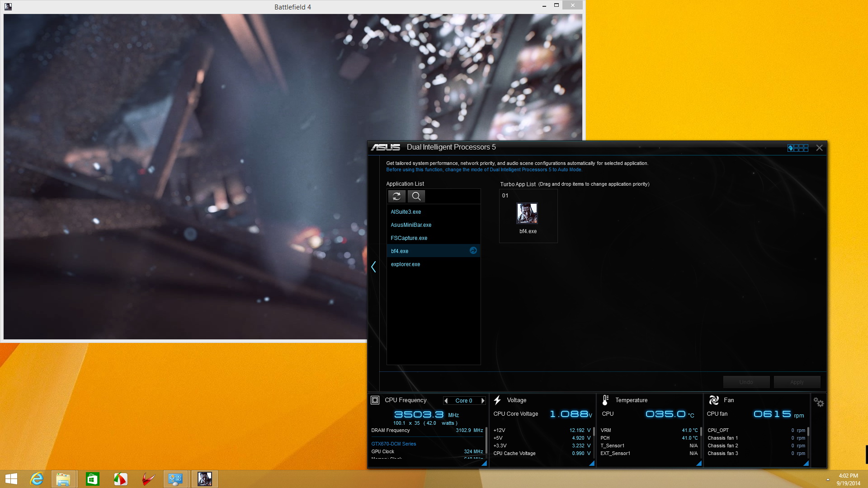Expand the CPU Frequency panel corner triangle
Screen dimensions: 868x488
point(484,463)
